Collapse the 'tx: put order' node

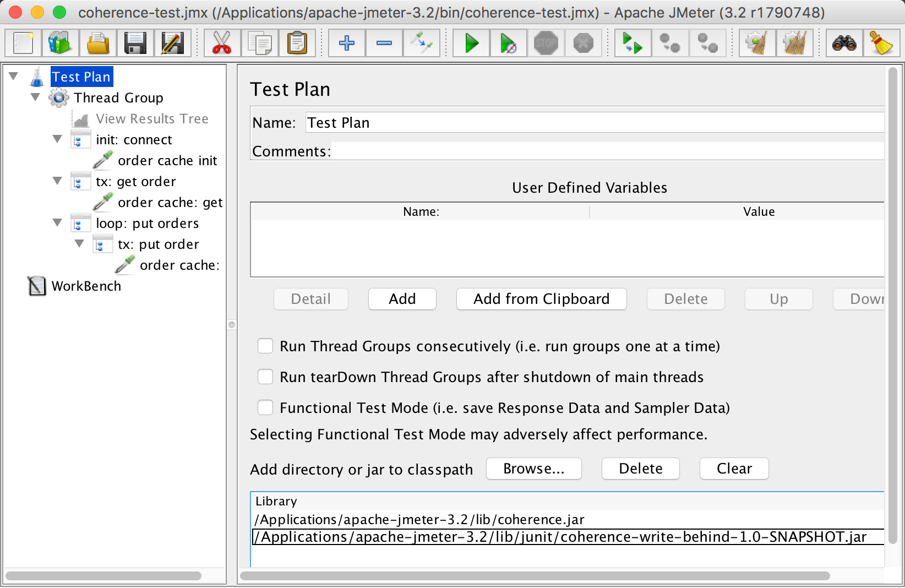click(x=80, y=243)
